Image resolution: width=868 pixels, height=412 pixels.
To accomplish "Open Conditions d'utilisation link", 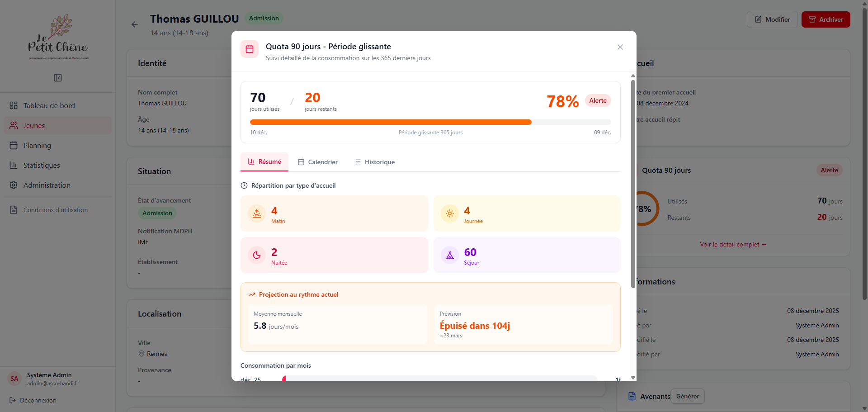I will (57, 210).
